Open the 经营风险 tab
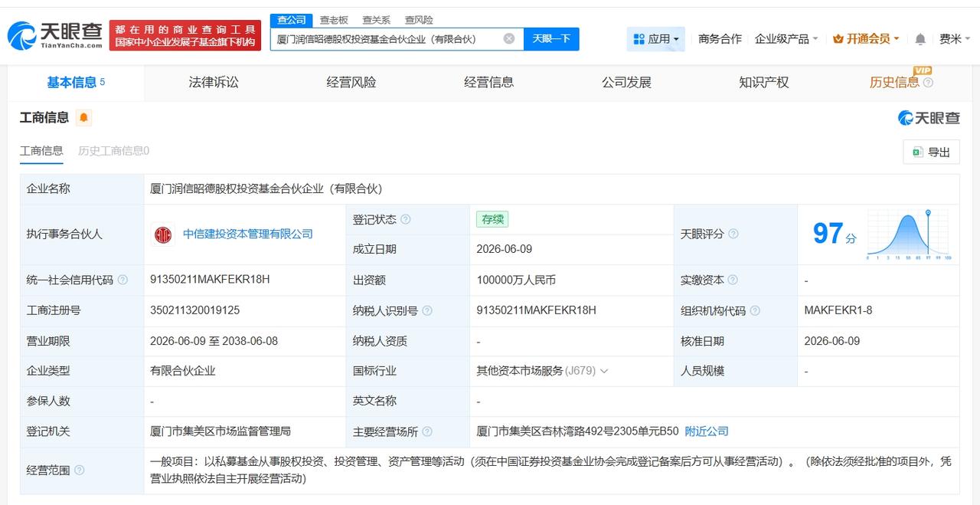Image resolution: width=980 pixels, height=505 pixels. [x=351, y=83]
